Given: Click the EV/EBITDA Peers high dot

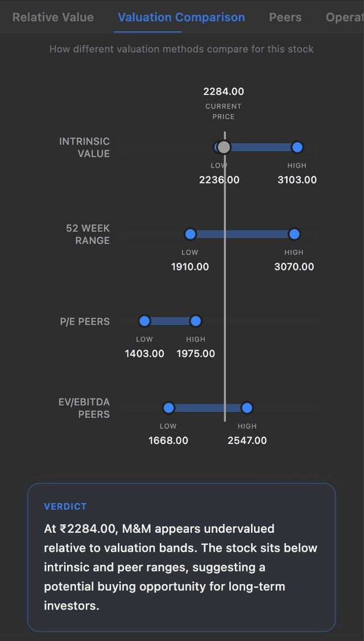Looking at the screenshot, I should pos(247,408).
